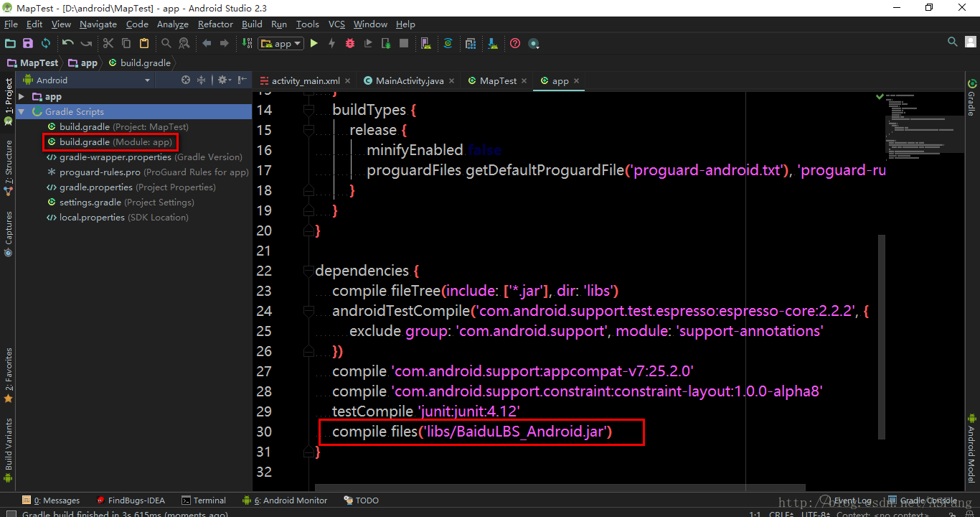This screenshot has height=517, width=980.
Task: Click the Copy icon in toolbar
Action: [126, 43]
